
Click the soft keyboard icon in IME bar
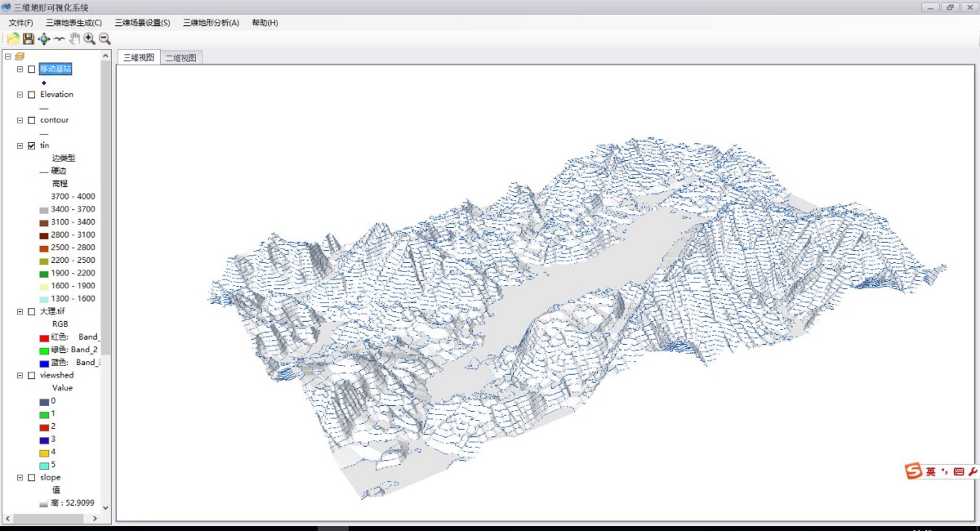959,472
